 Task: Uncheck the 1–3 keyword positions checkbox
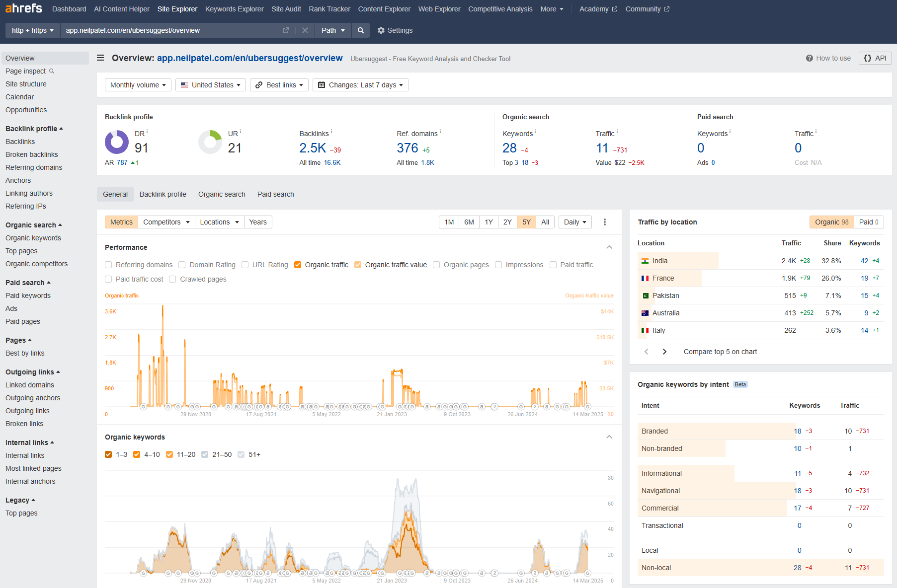(x=108, y=454)
